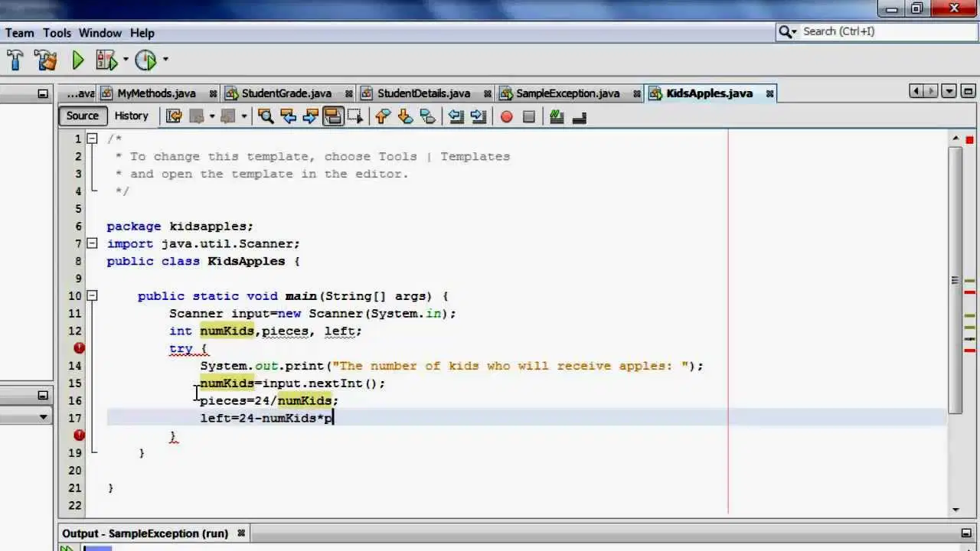Close the StudentGrade.java tab
980x551 pixels.
[x=349, y=93]
